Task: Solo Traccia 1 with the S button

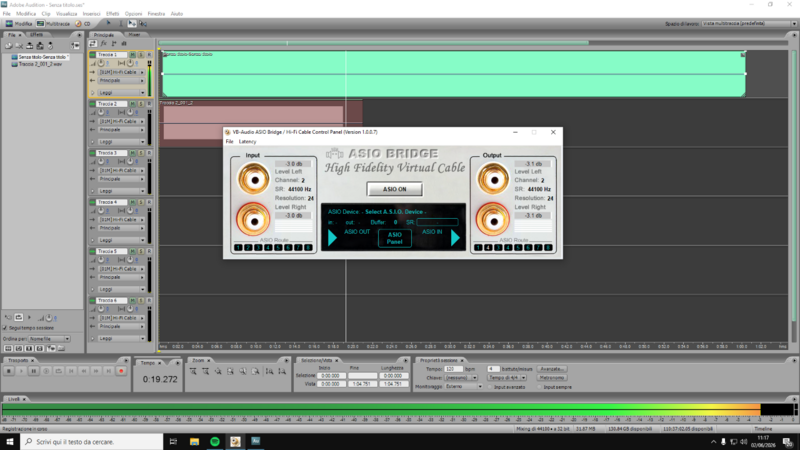Action: (x=141, y=55)
